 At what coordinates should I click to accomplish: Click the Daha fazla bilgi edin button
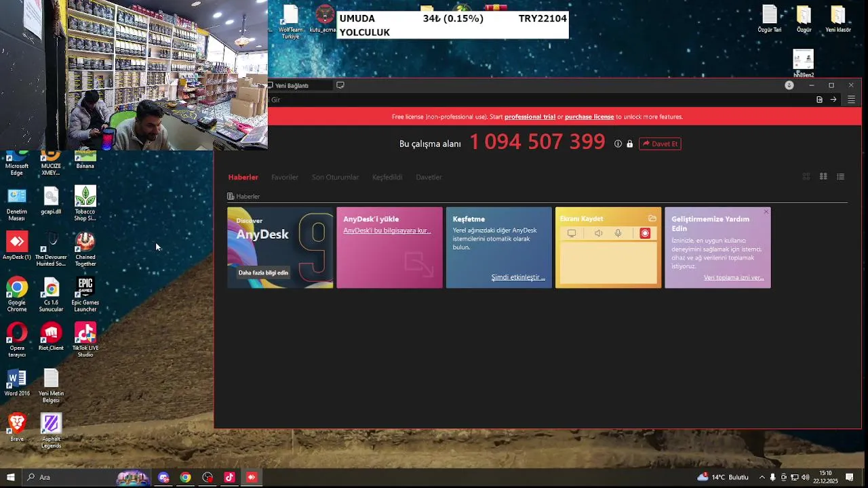263,272
